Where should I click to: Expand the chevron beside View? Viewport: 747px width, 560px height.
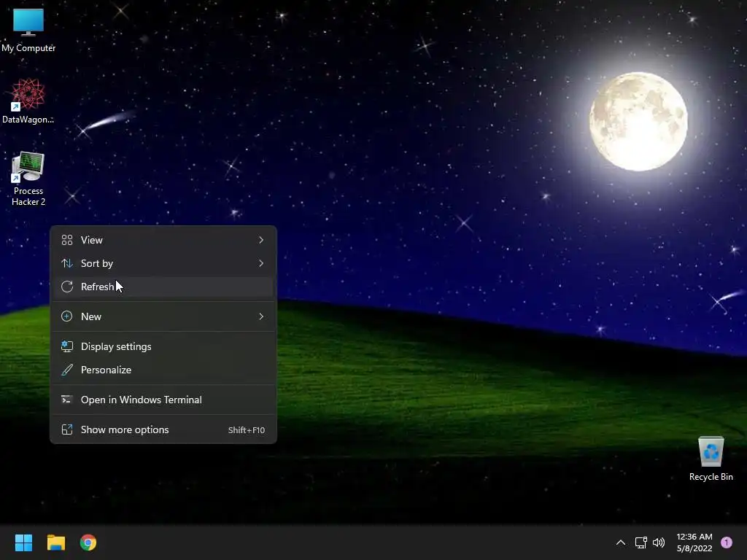tap(261, 240)
